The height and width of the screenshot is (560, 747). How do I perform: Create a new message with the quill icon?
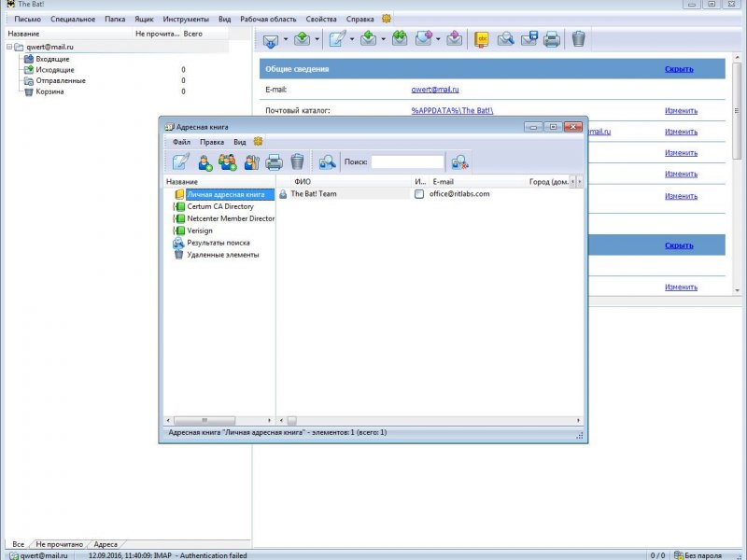[x=337, y=39]
